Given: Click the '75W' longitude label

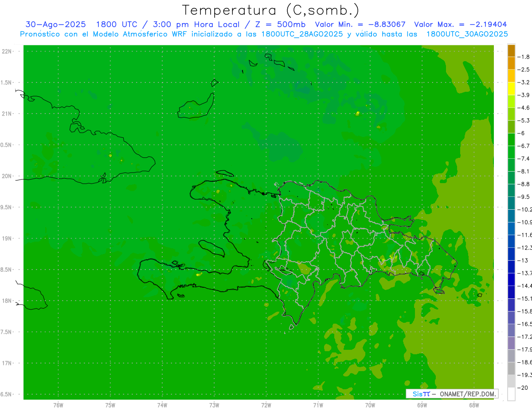Looking at the screenshot, I should 110,405.
